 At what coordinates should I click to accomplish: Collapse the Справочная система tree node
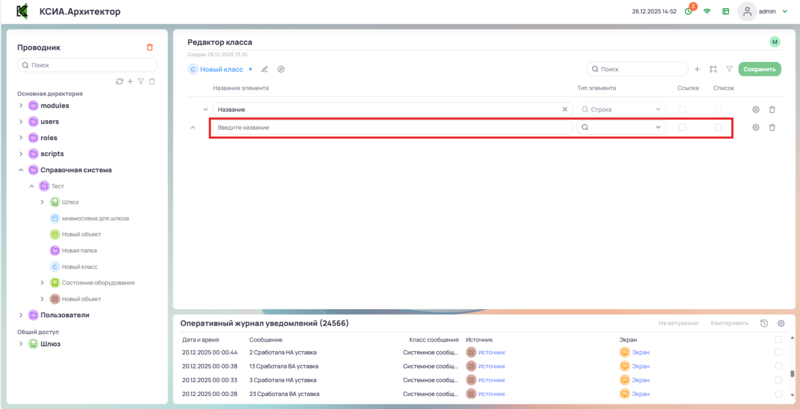click(21, 170)
